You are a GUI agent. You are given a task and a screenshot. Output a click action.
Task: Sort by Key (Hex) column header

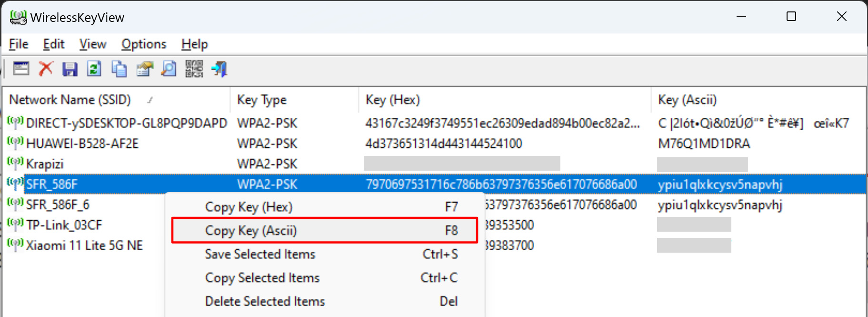point(505,100)
